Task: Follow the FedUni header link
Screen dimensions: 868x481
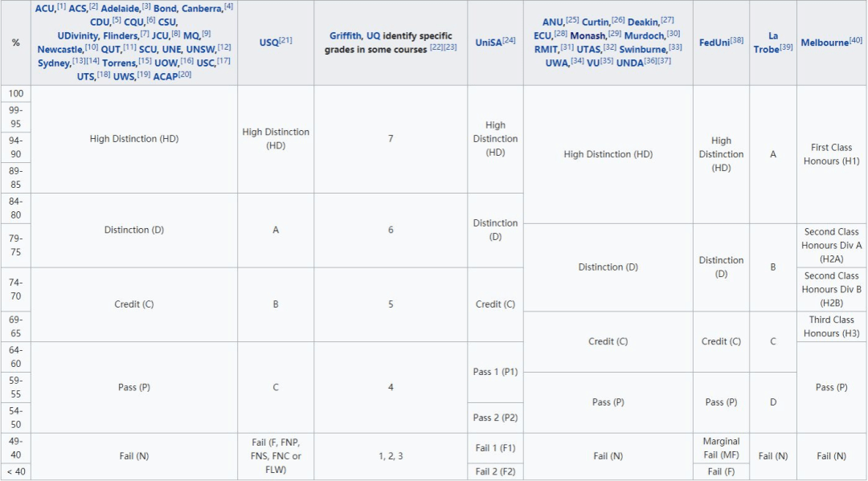Action: click(x=714, y=43)
